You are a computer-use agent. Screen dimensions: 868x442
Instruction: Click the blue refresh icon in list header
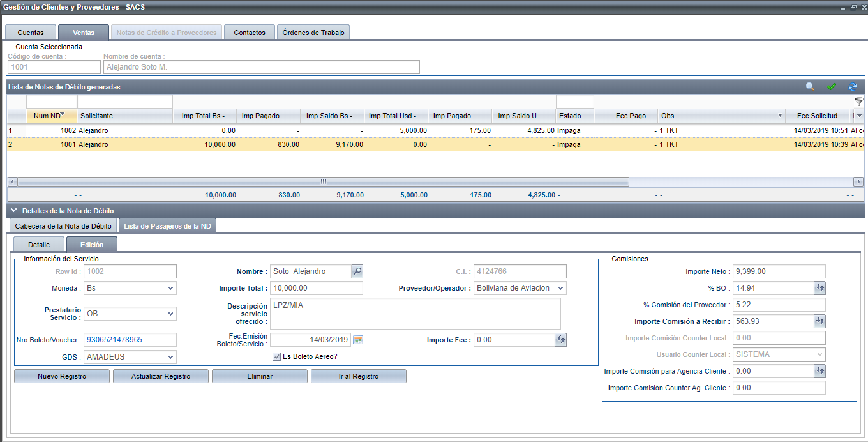(x=852, y=87)
